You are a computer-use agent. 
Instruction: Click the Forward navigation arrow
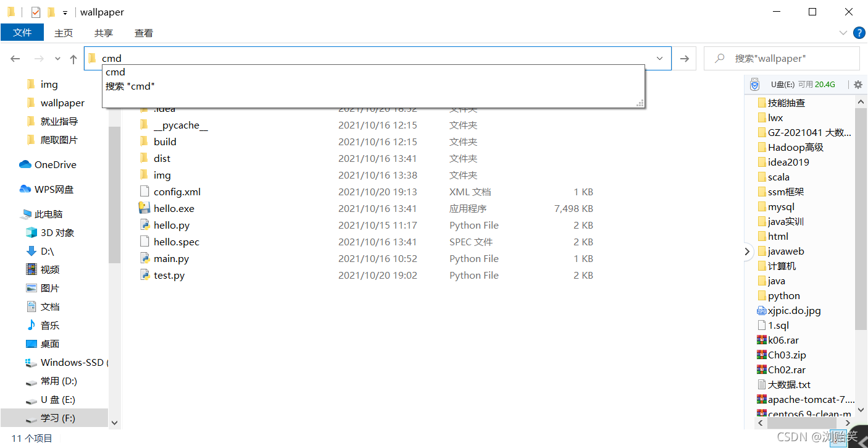click(38, 59)
